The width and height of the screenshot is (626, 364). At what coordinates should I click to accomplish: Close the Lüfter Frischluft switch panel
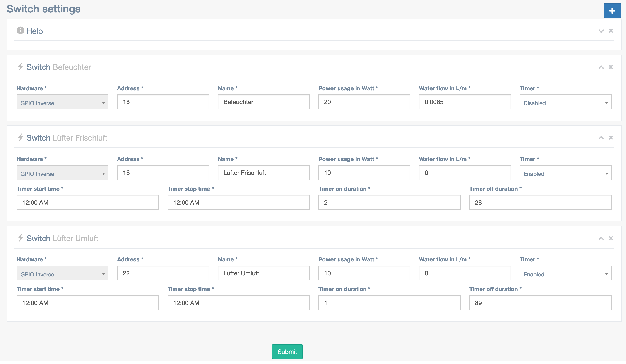[611, 138]
